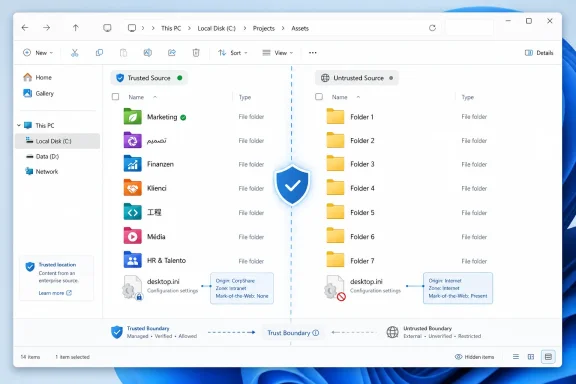Open the three-dots more options menu
The width and height of the screenshot is (576, 384).
(x=313, y=53)
